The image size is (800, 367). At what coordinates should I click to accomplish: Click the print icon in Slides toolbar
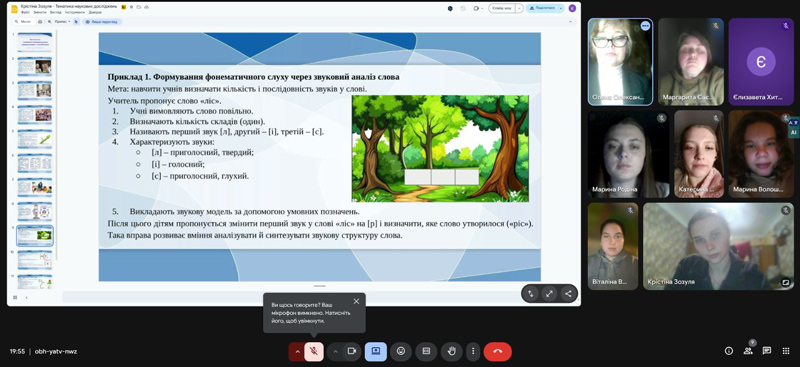[39, 22]
